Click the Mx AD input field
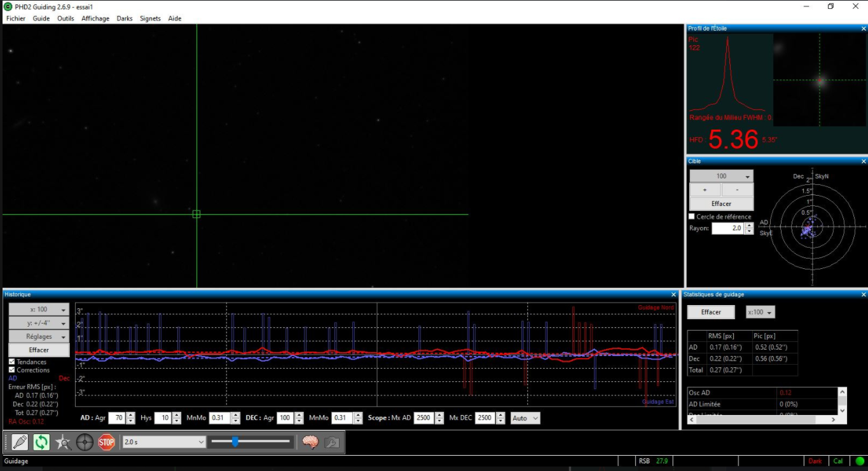 click(424, 418)
